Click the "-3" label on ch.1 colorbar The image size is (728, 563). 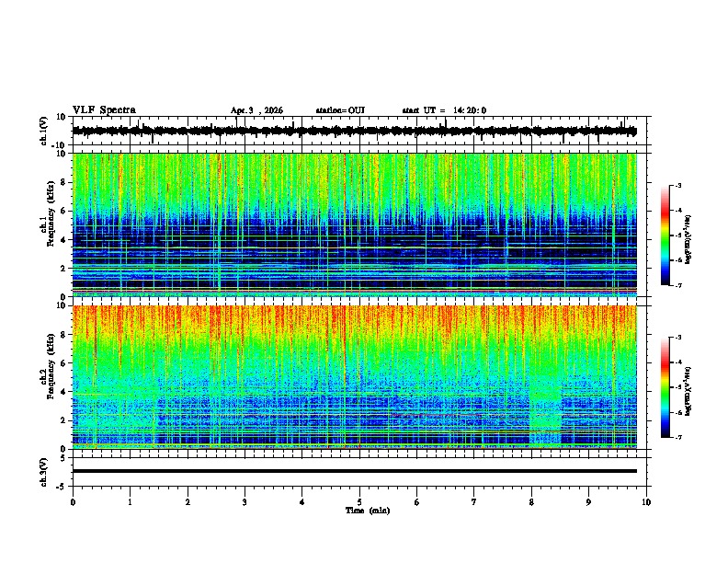tap(677, 186)
